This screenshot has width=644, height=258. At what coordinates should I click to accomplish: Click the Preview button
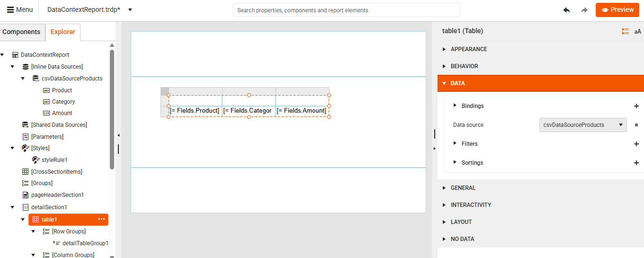coord(617,10)
